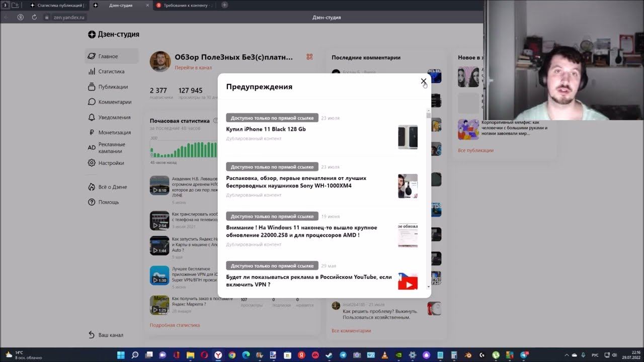Show hidden system tray icons
This screenshot has height=362, width=644.
click(567, 355)
